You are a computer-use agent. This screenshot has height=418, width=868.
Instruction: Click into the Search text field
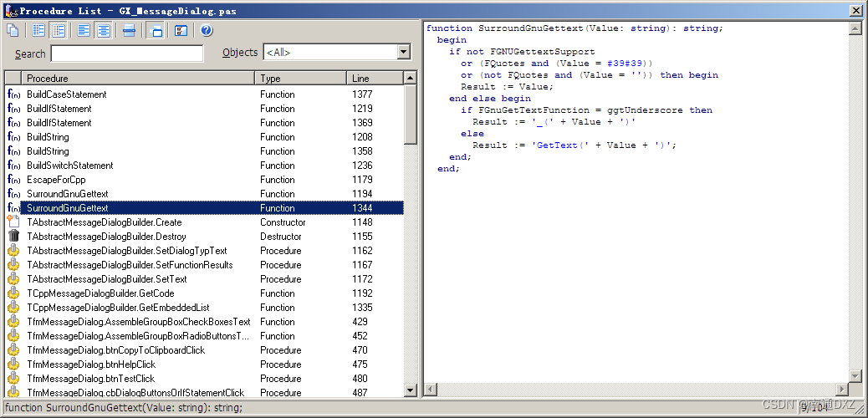(x=127, y=54)
